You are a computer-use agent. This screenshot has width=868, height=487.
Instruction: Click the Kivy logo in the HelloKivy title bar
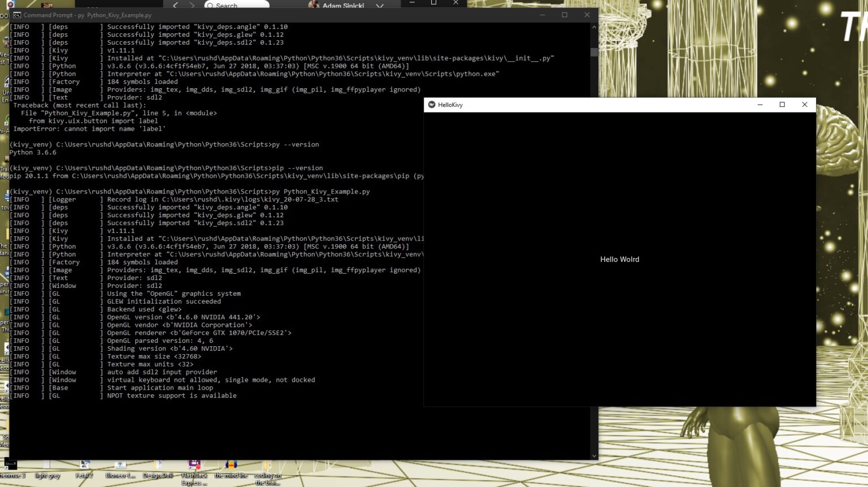tap(431, 105)
